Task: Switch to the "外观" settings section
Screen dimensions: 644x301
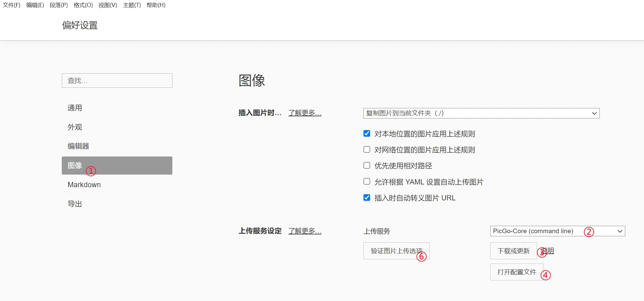Action: click(x=75, y=127)
